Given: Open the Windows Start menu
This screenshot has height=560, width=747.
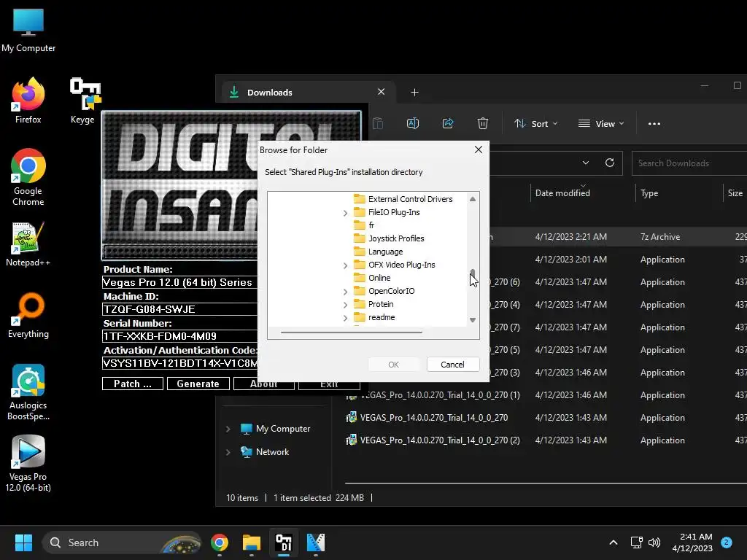Looking at the screenshot, I should tap(23, 542).
